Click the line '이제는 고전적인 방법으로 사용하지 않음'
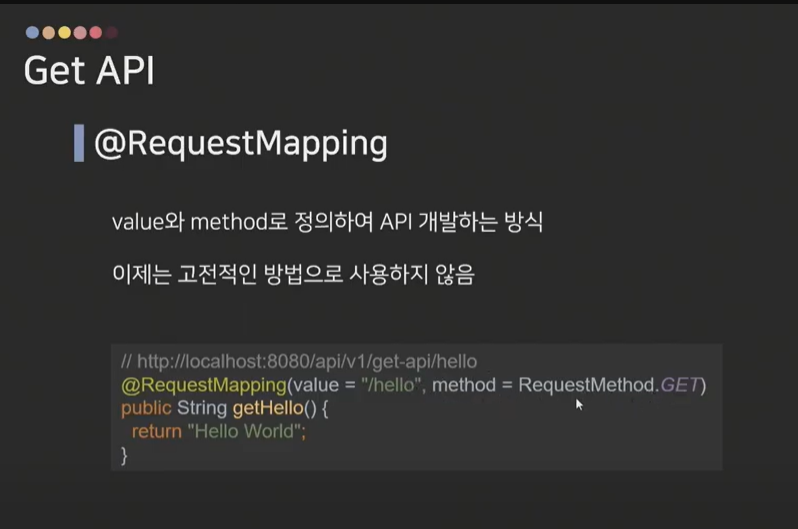Image resolution: width=798 pixels, height=529 pixels. [293, 274]
